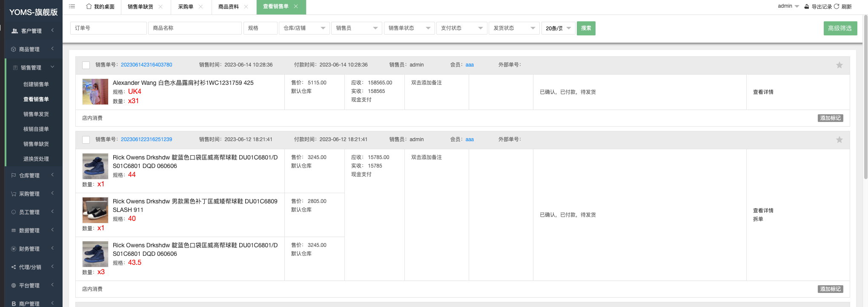Click the 刷新 refresh icon
This screenshot has width=868, height=307.
[836, 6]
